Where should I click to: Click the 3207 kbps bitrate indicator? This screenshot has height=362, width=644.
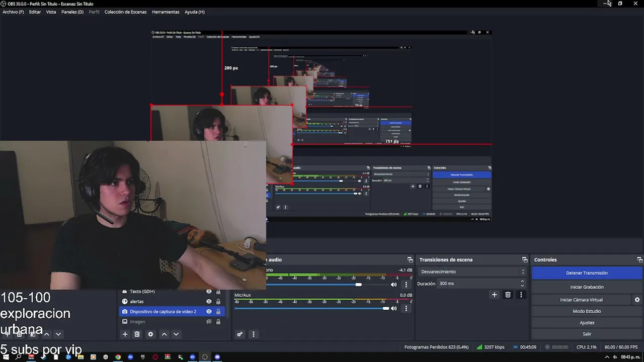(x=490, y=347)
